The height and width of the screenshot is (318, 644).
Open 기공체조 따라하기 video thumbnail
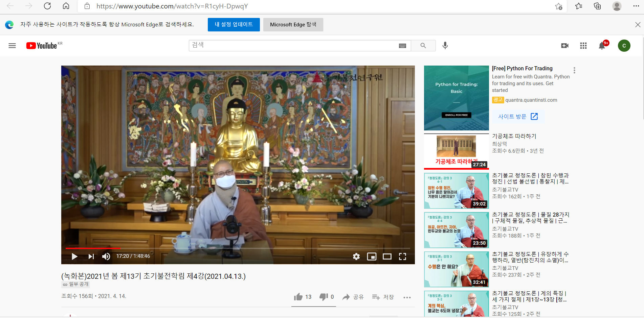pos(456,151)
